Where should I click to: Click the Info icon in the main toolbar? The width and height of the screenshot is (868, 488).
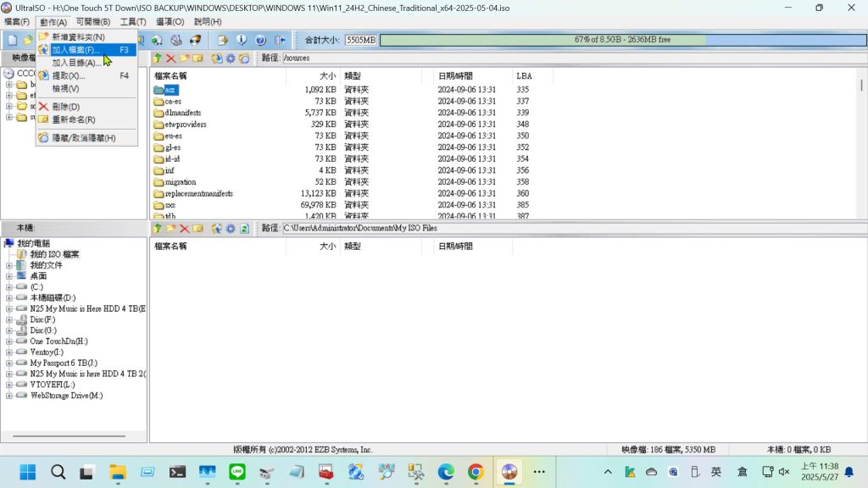242,40
